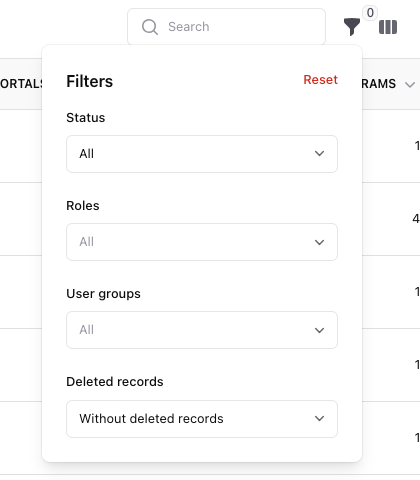Screen dimensions: 420x480
Task: Click the Status label
Action: tap(86, 118)
